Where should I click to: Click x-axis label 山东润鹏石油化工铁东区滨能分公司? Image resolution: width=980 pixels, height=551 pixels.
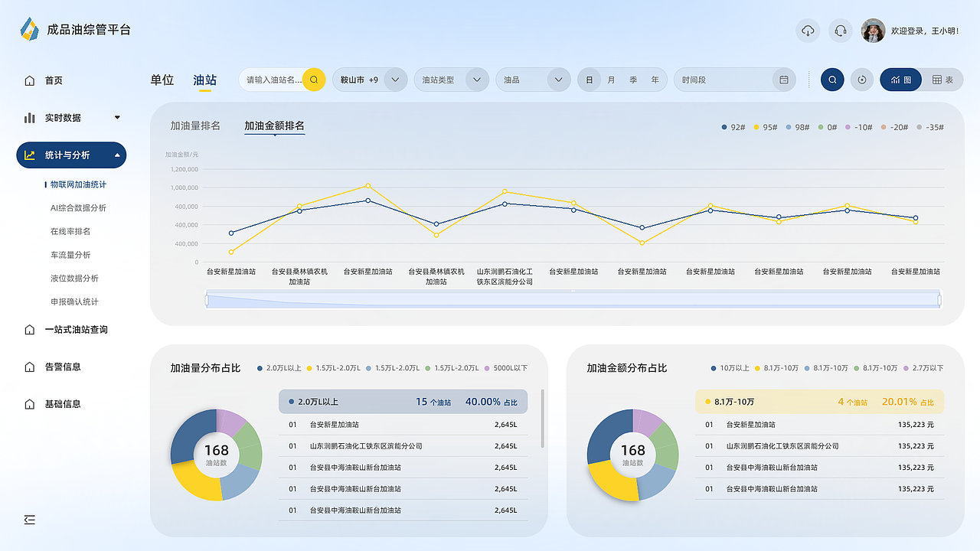[505, 276]
